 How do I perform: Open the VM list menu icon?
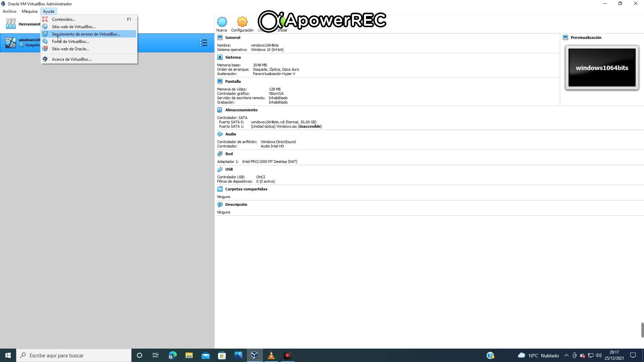[203, 43]
